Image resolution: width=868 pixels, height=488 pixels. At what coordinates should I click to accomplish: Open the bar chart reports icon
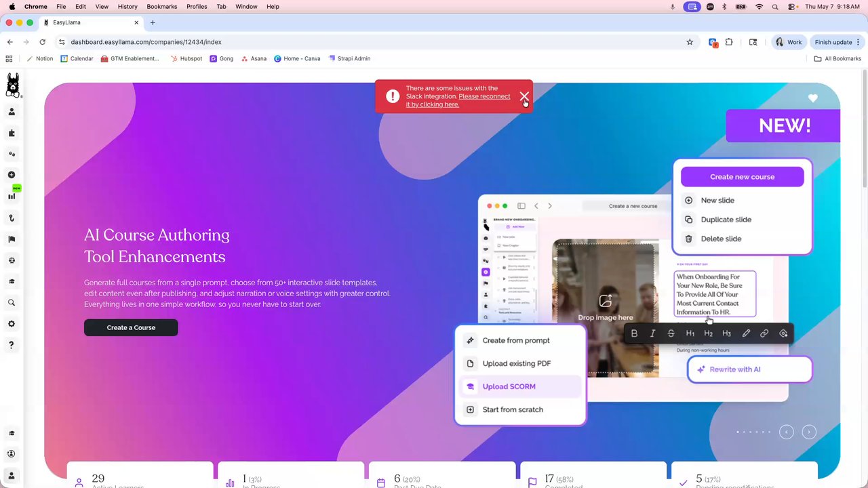coord(12,197)
